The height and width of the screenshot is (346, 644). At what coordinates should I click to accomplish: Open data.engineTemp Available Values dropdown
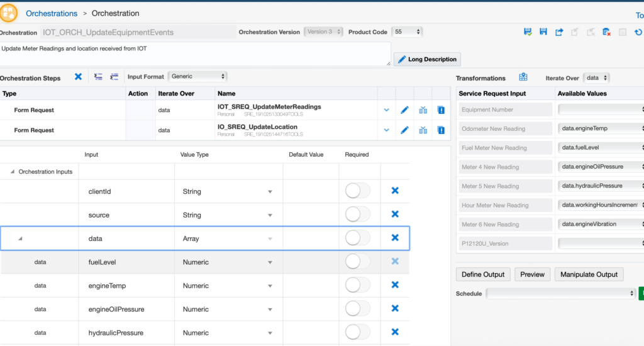601,128
